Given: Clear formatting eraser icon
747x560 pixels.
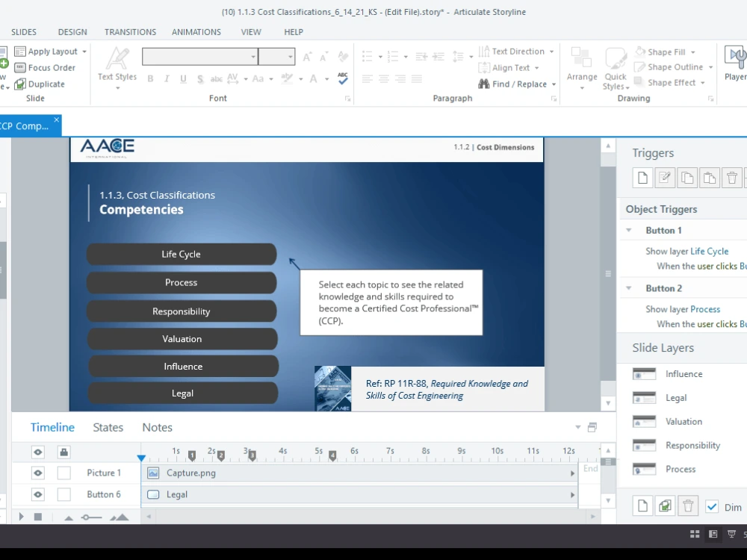Looking at the screenshot, I should coord(343,57).
